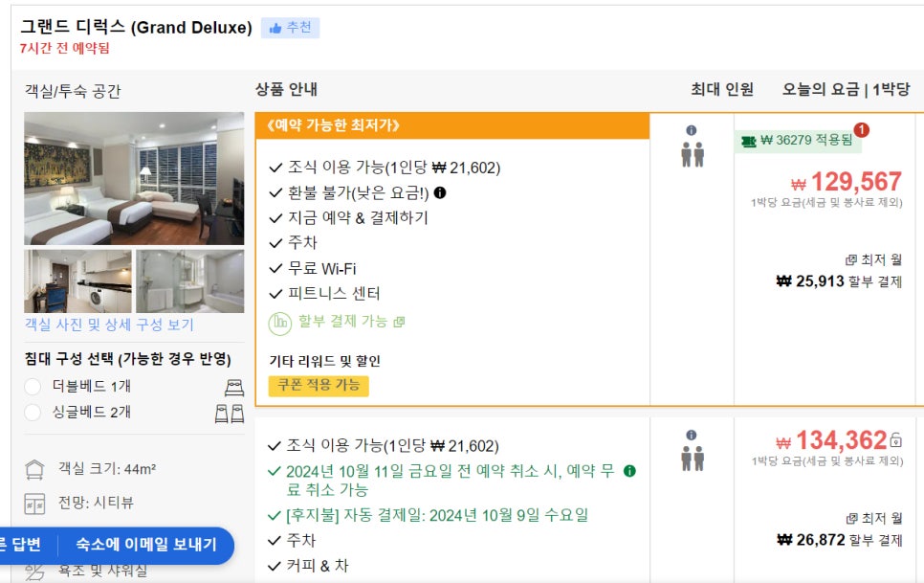
Task: Click the ₩36279 적용됨 coupon tag
Action: click(798, 141)
